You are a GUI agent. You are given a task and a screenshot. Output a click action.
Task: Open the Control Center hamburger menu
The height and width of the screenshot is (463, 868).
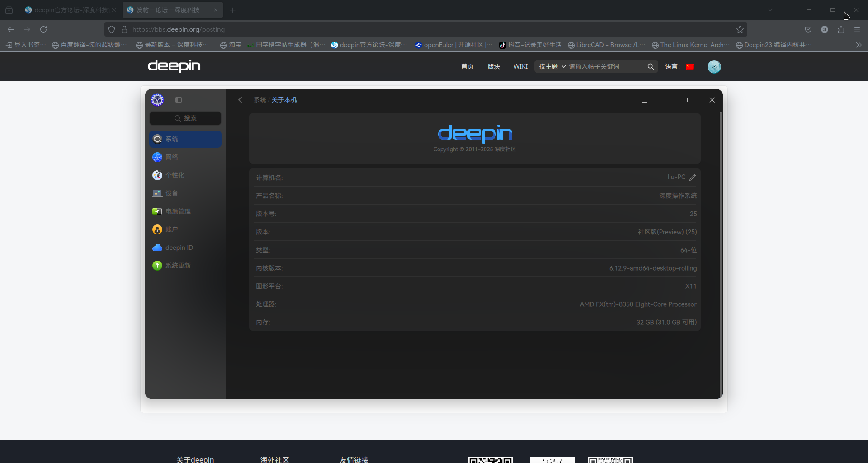point(644,100)
